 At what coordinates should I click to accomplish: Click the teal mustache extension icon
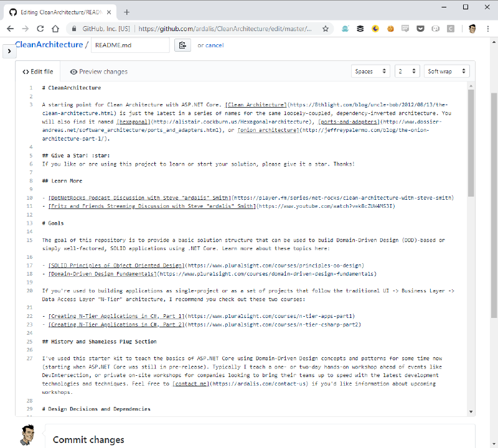click(x=345, y=29)
